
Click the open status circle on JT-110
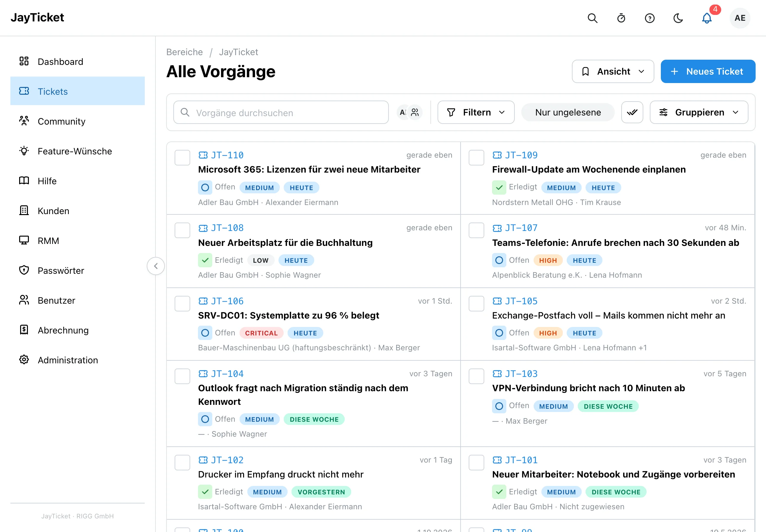point(205,187)
